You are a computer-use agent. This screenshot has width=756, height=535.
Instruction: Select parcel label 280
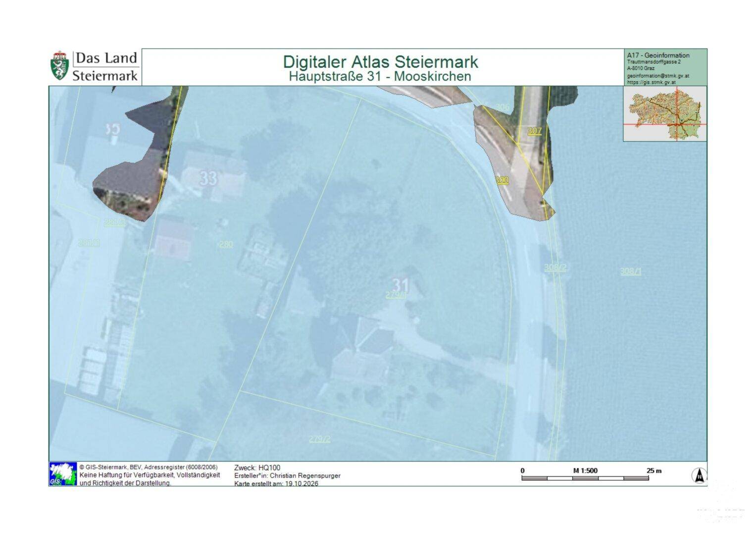[226, 244]
